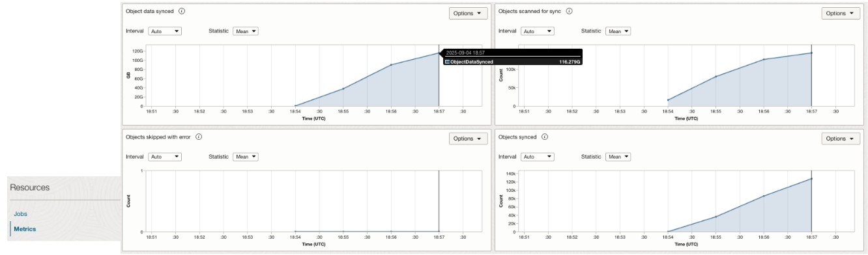
Task: Open Interval dropdown in Objects synced chart
Action: click(538, 156)
